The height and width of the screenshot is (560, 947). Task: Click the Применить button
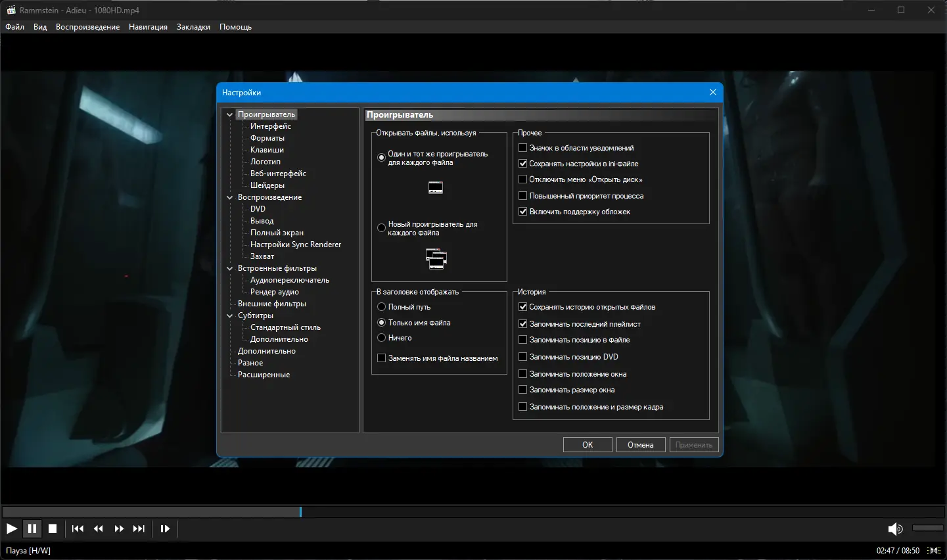point(694,445)
